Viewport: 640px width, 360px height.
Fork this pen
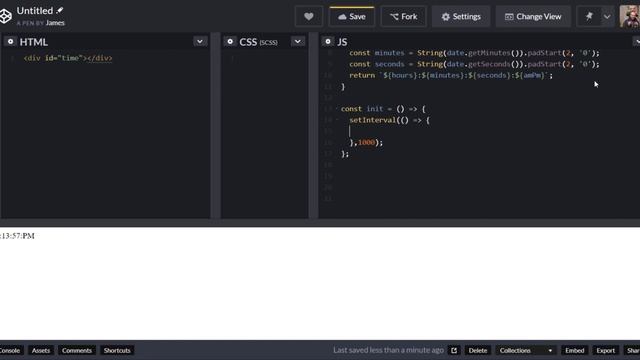point(403,17)
